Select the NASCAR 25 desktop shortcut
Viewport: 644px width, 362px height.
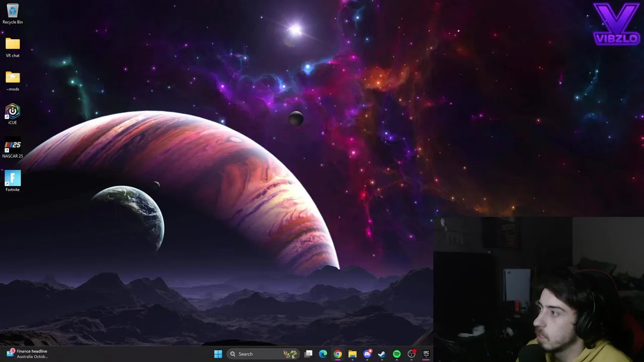tap(13, 148)
